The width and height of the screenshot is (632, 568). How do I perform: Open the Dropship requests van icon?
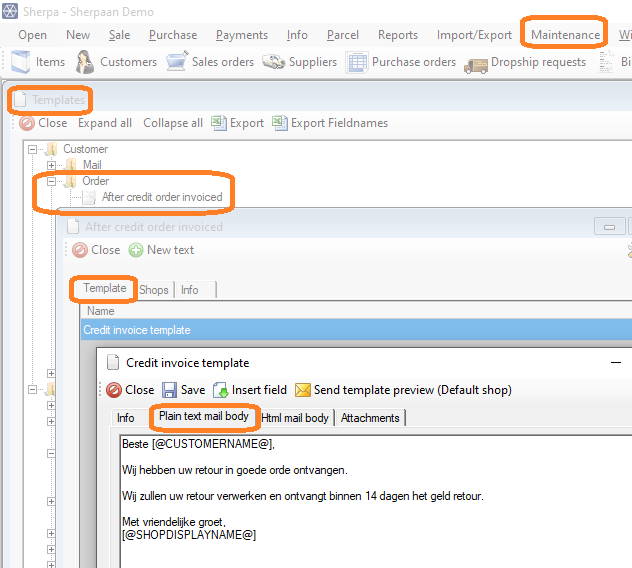tap(476, 66)
